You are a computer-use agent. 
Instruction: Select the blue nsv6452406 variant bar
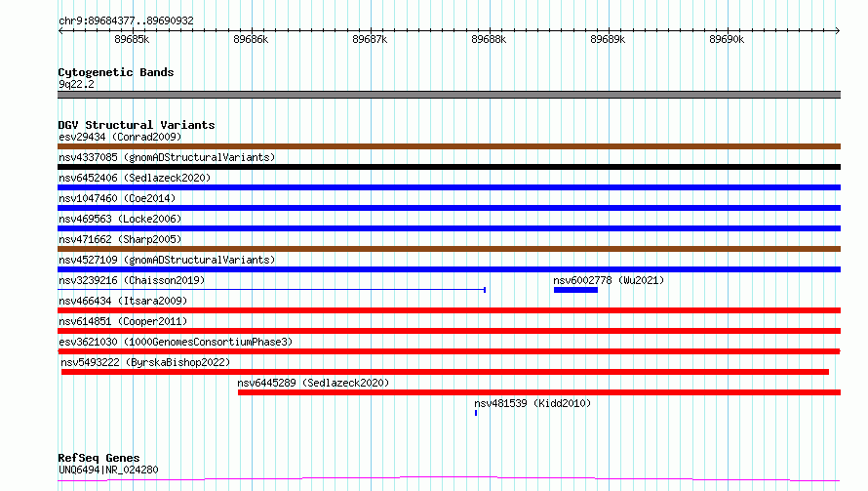click(449, 187)
